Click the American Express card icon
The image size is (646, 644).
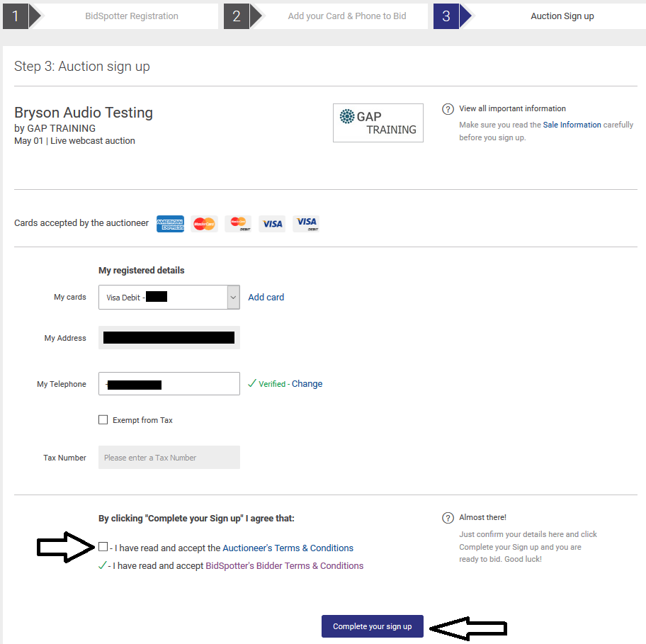[x=170, y=224]
